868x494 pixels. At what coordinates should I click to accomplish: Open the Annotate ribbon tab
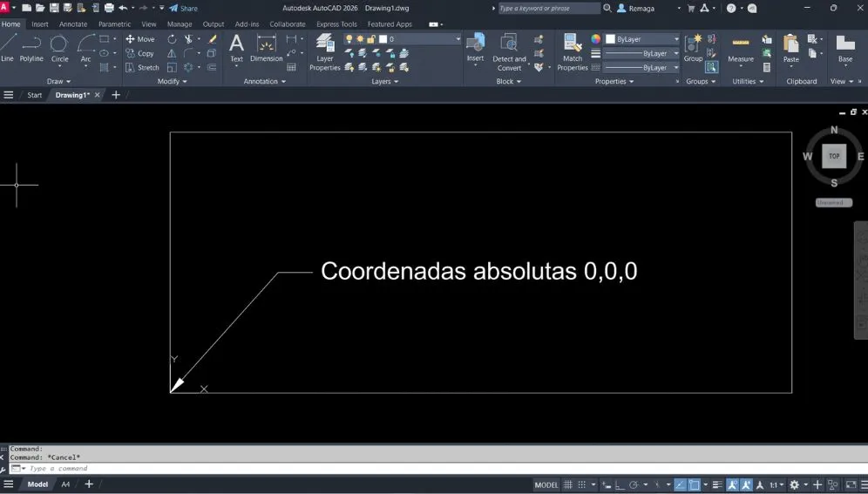[73, 24]
